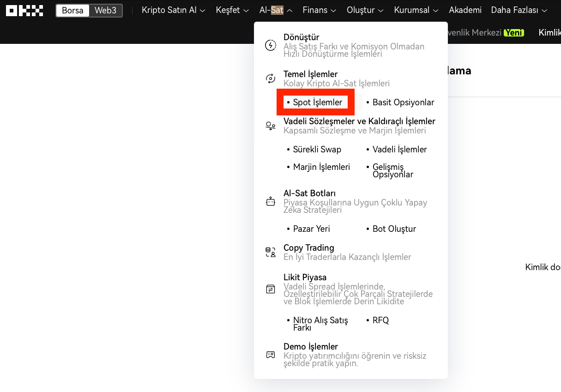The image size is (561, 392).
Task: Select the Borsa toggle option
Action: pyautogui.click(x=72, y=10)
